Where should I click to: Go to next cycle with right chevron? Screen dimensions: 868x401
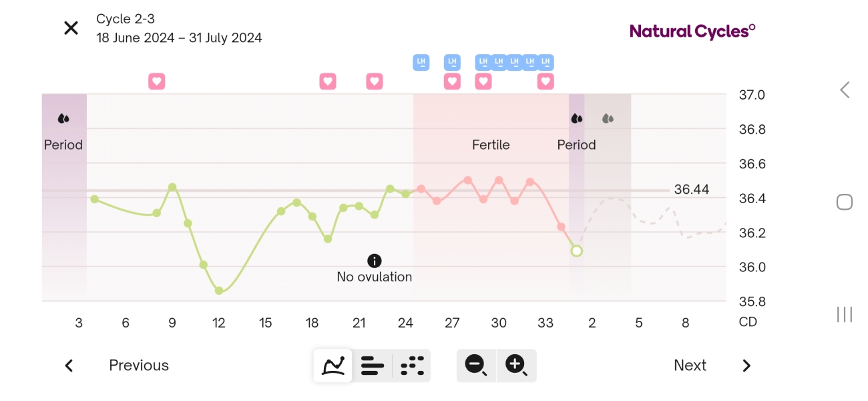click(746, 366)
